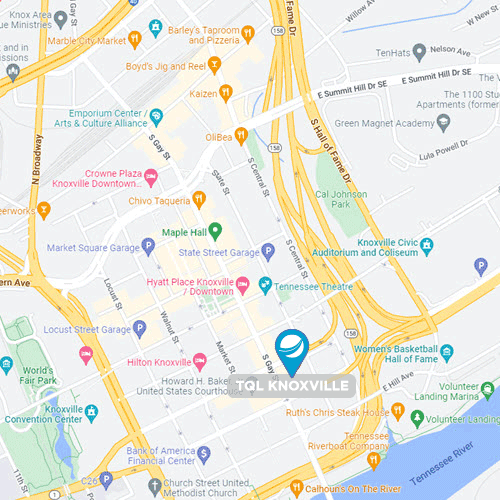Click the Cal Johnson Park label
Screen dimensions: 500x500
pos(341,199)
